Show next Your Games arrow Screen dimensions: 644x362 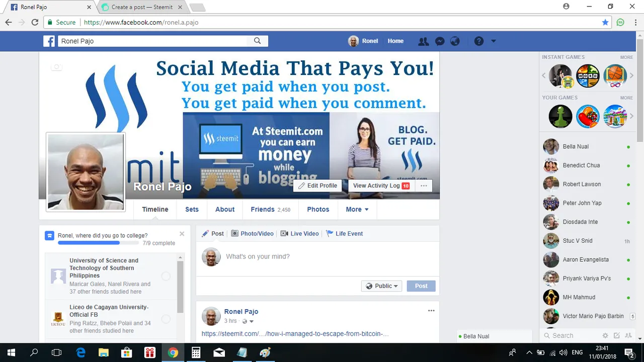tap(631, 116)
